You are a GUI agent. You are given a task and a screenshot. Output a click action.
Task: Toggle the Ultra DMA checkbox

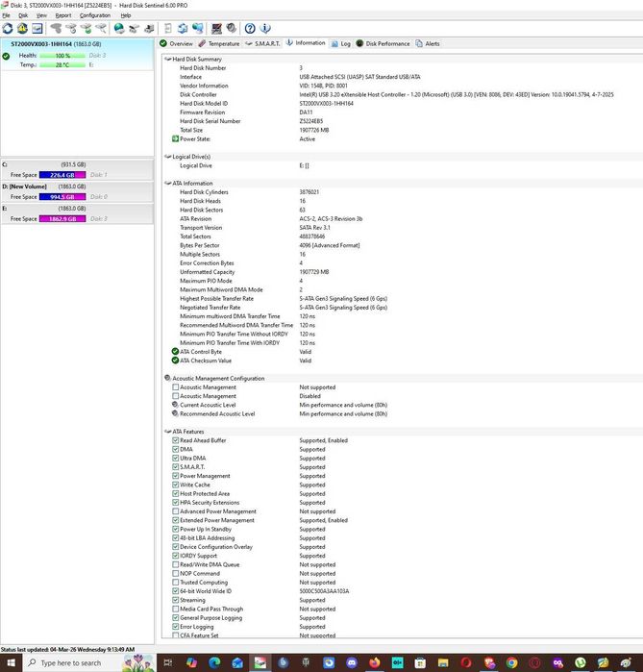[x=175, y=458]
